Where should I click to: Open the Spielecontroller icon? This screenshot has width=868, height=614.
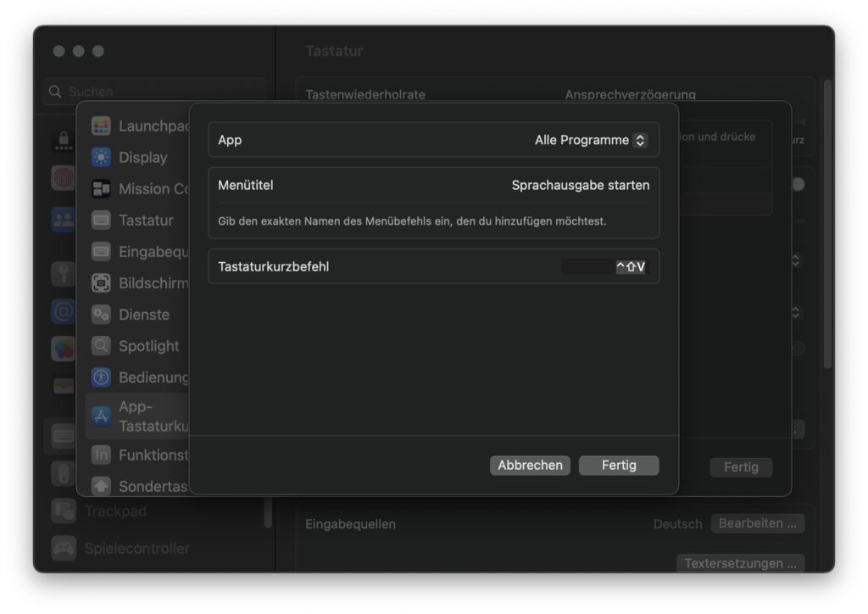click(x=64, y=549)
